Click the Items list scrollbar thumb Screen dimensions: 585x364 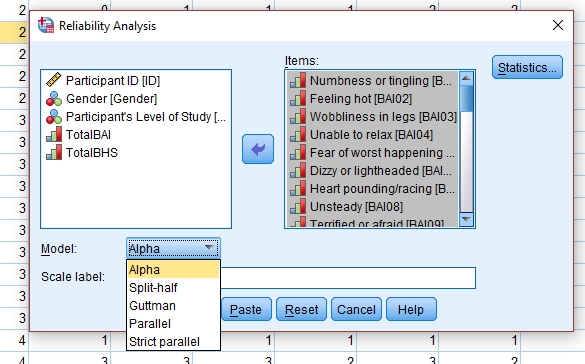[x=466, y=98]
